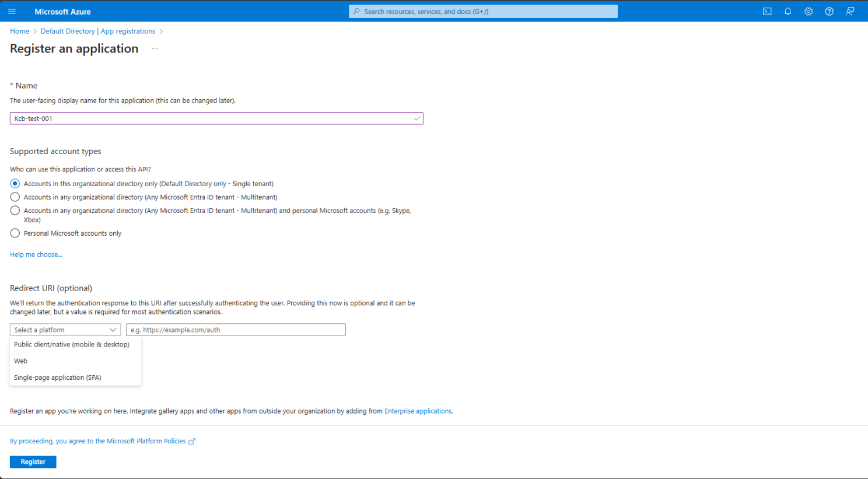Click the ellipsis next to Register an application
868x479 pixels.
(x=155, y=48)
